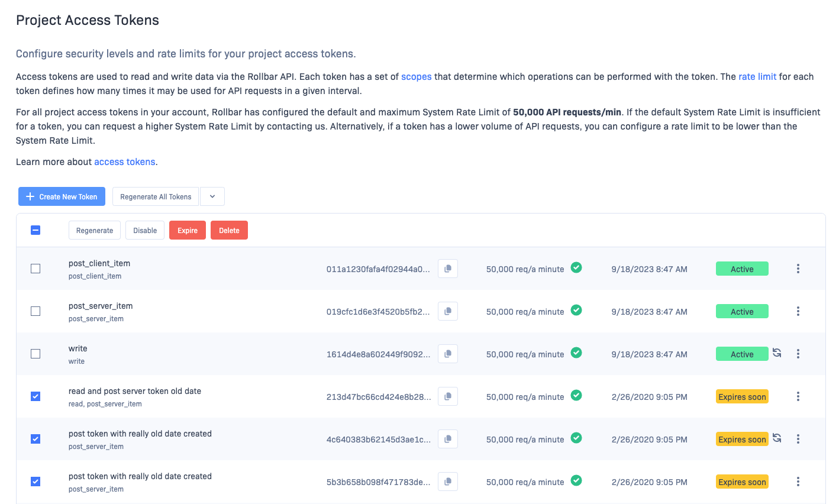The height and width of the screenshot is (504, 839).
Task: Select the post_client_item row checkbox
Action: click(35, 268)
